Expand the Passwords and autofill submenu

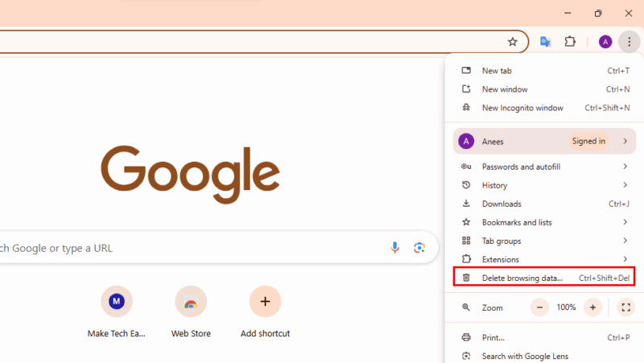tap(543, 167)
